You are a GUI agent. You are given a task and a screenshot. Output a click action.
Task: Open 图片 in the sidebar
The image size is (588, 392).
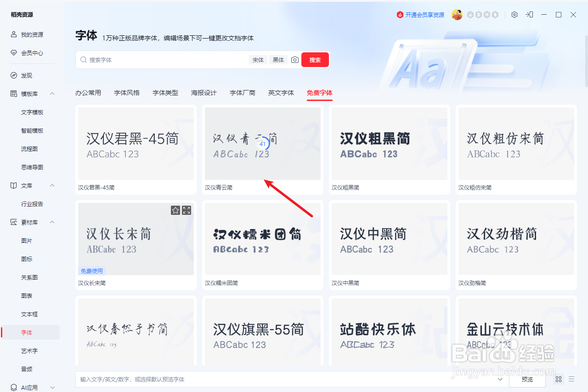pyautogui.click(x=27, y=241)
